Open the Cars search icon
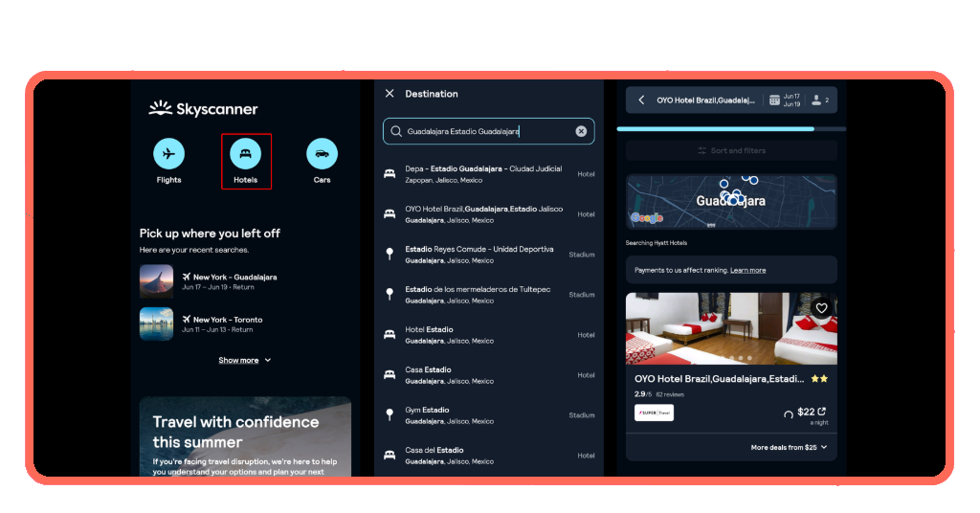 click(322, 154)
